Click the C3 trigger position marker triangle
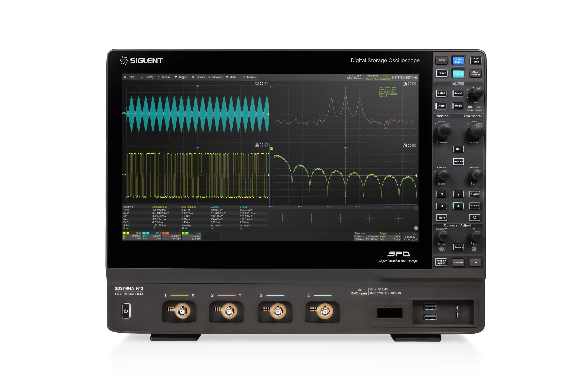Image resolution: width=588 pixels, height=392 pixels. pyautogui.click(x=198, y=86)
